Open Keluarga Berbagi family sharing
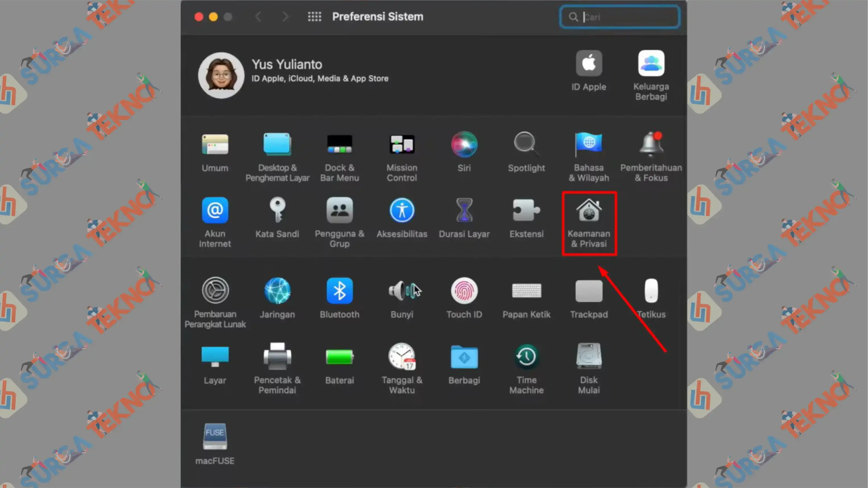Image resolution: width=868 pixels, height=488 pixels. [x=651, y=63]
